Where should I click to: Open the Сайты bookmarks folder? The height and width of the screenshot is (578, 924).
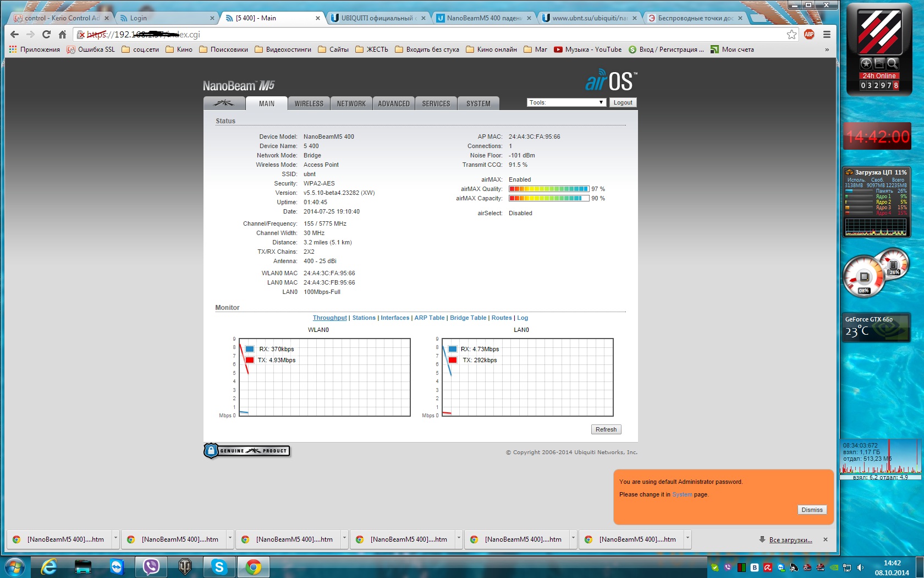pos(333,50)
